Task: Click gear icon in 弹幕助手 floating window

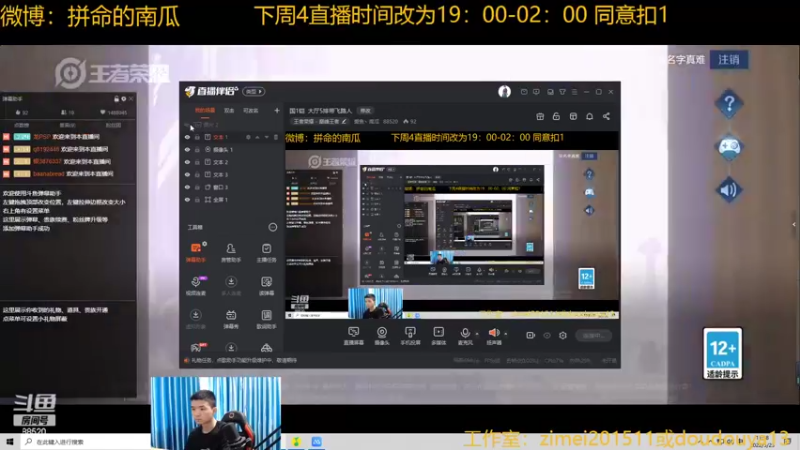Action: [123, 98]
